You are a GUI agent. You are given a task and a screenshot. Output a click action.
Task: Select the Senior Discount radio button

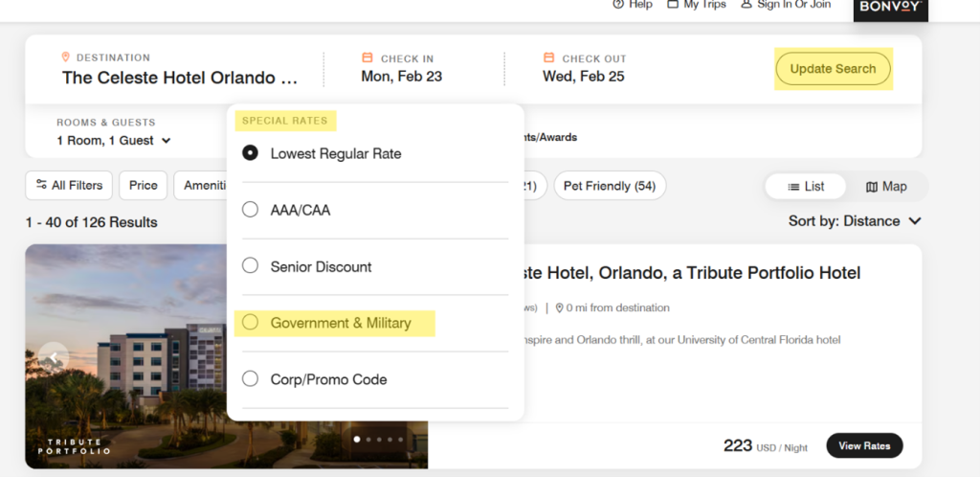(251, 266)
